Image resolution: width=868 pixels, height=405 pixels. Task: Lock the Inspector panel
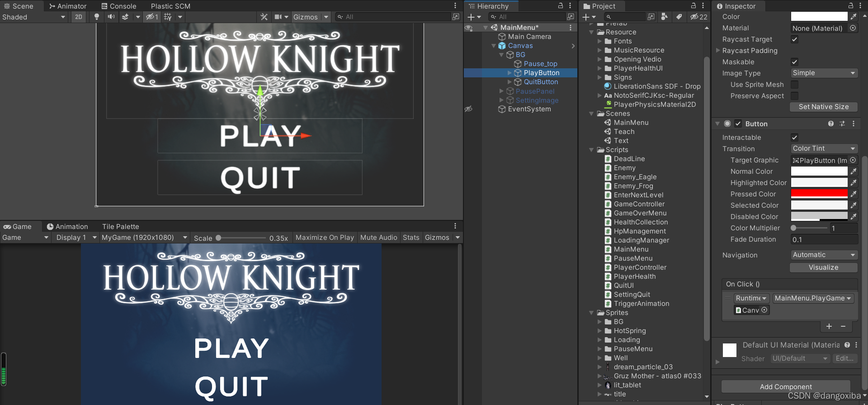[x=851, y=5]
